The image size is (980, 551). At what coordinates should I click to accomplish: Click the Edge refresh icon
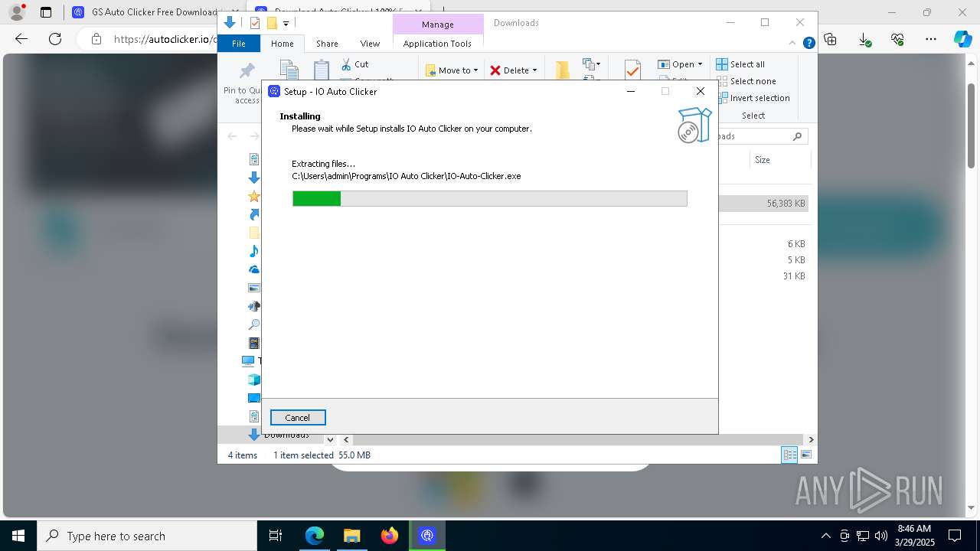tap(55, 39)
